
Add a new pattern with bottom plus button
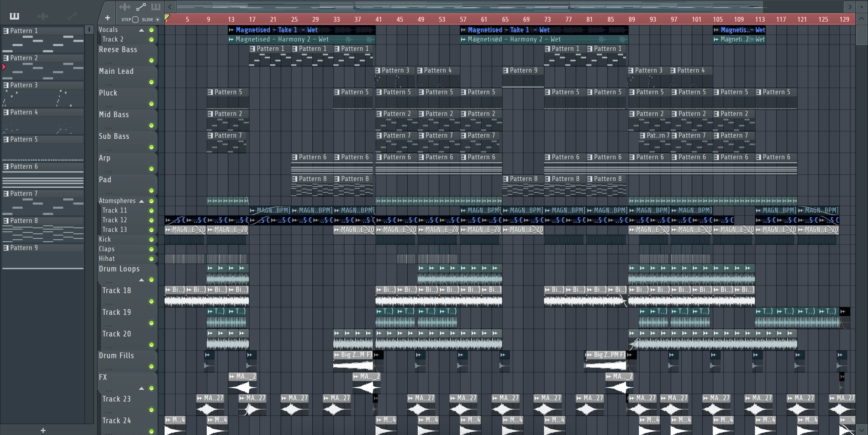[43, 430]
